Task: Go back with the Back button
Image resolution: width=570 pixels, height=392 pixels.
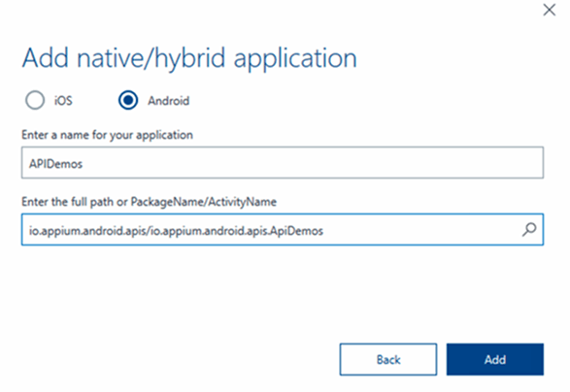Action: point(388,359)
